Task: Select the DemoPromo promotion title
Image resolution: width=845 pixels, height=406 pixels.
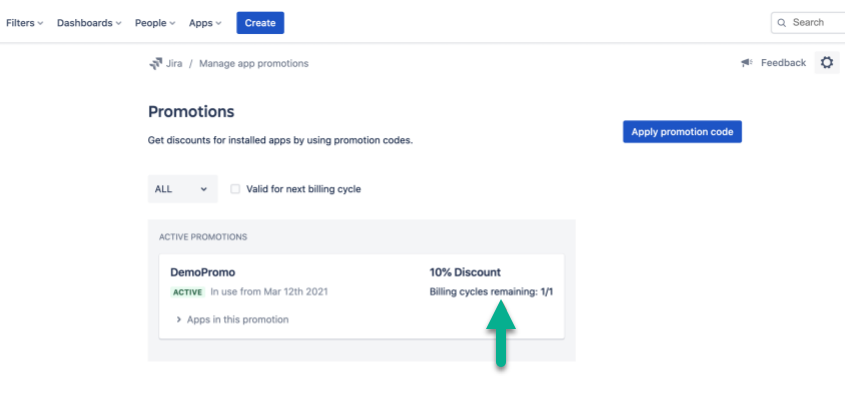Action: (x=202, y=272)
